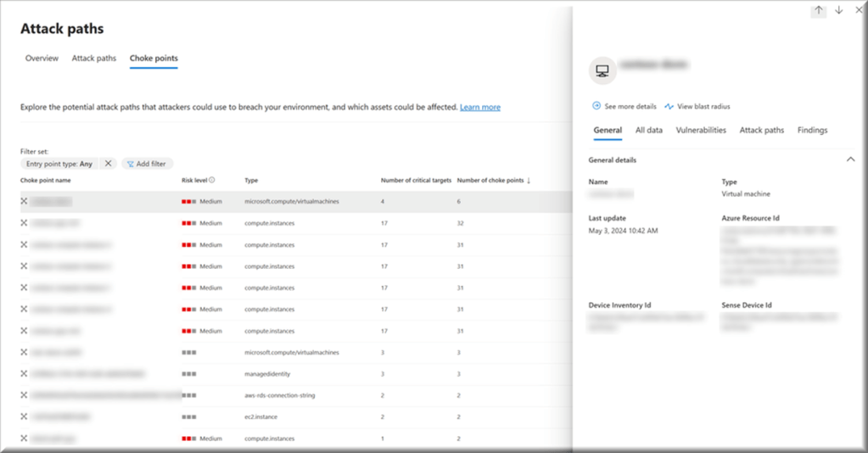Switch to the Attack paths main tab
The width and height of the screenshot is (868, 453).
pyautogui.click(x=93, y=59)
